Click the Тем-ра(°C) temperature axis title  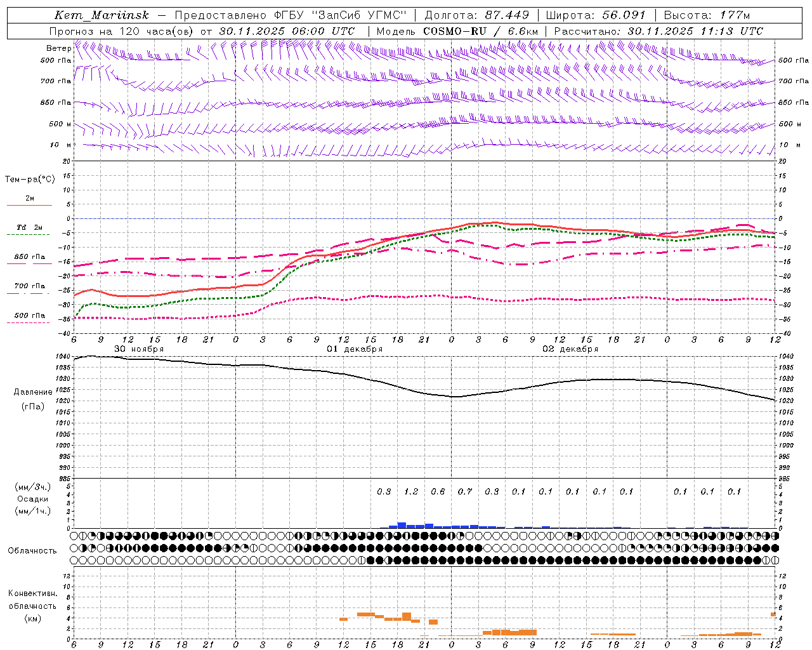click(30, 179)
